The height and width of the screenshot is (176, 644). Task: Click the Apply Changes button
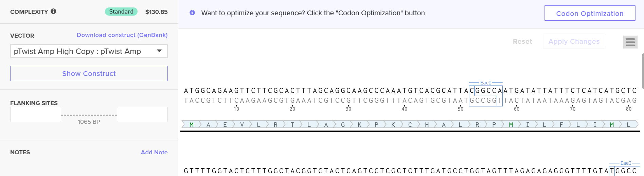tap(574, 41)
